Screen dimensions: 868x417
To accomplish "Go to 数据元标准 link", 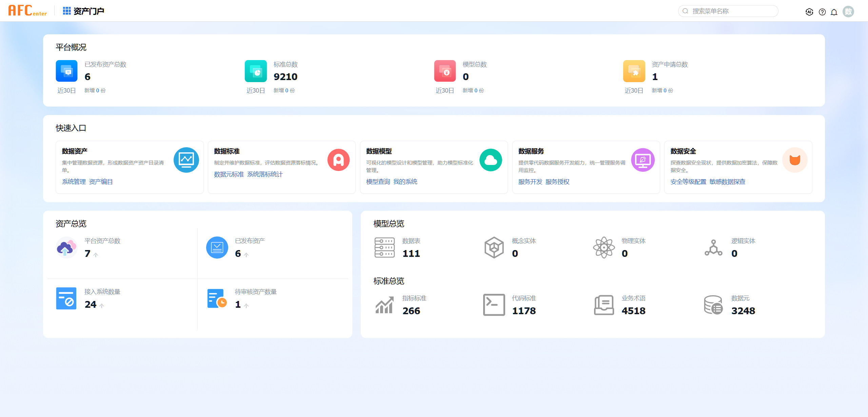I will (x=229, y=174).
